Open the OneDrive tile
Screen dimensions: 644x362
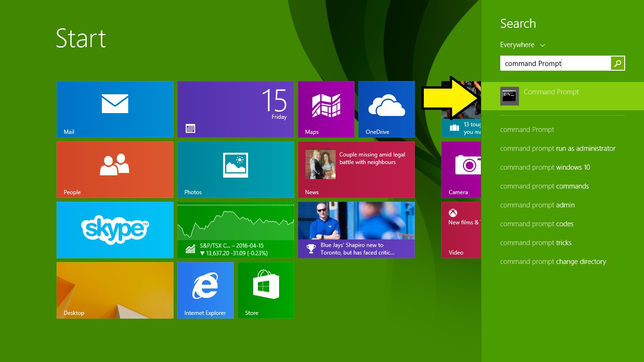click(387, 109)
